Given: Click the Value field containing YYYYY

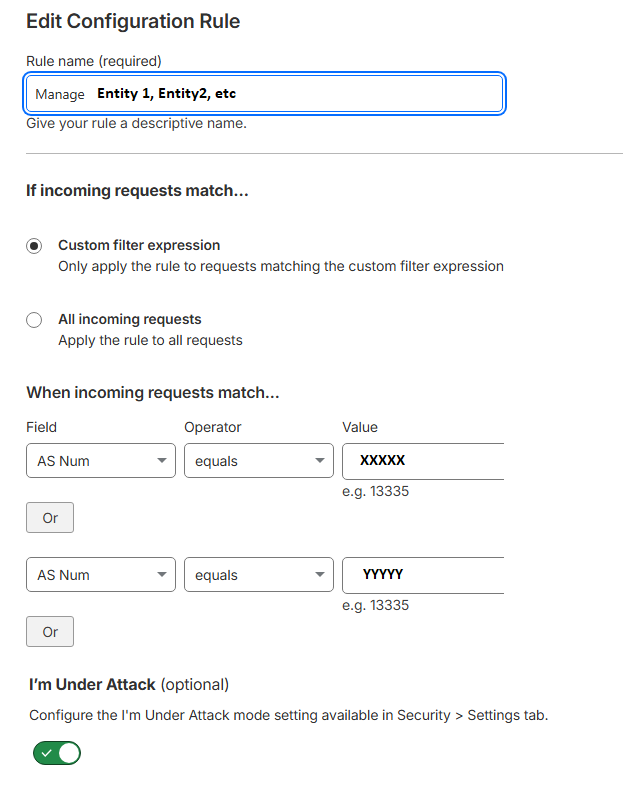Looking at the screenshot, I should pos(423,575).
